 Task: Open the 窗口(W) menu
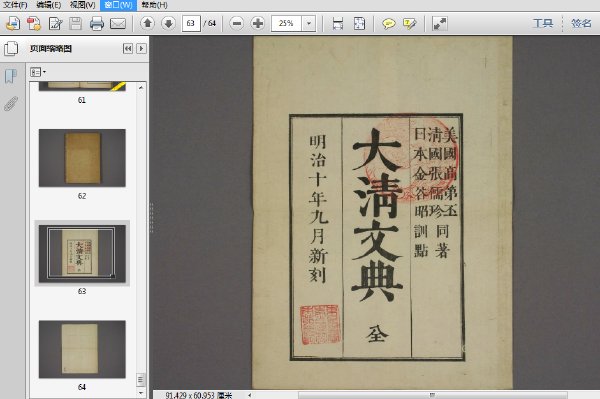click(x=118, y=5)
